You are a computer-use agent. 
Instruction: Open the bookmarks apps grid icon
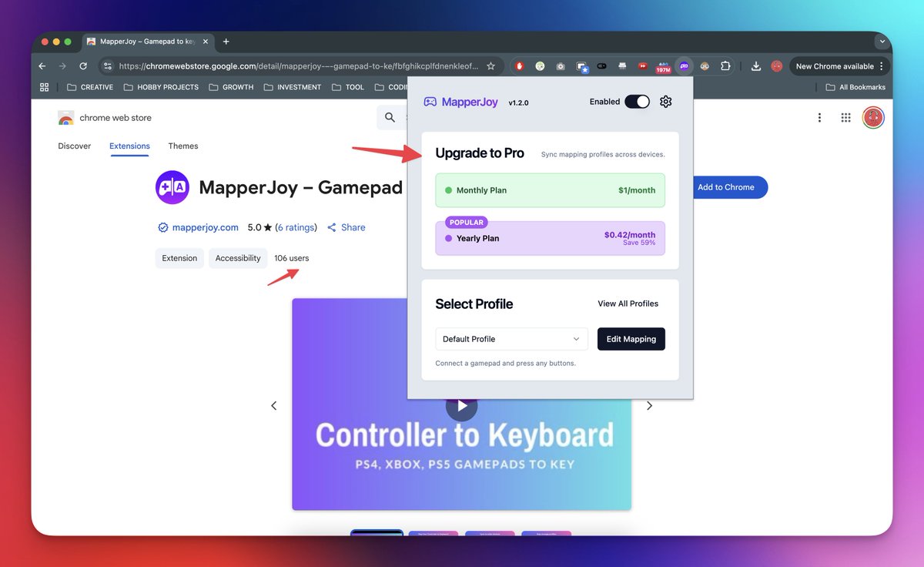[x=44, y=87]
